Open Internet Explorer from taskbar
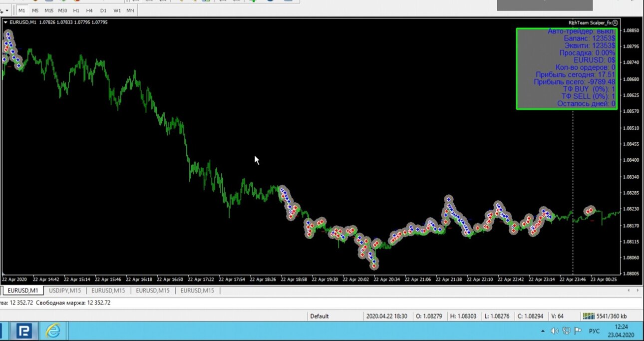Viewport: 644px width, 341px height. coord(53,331)
